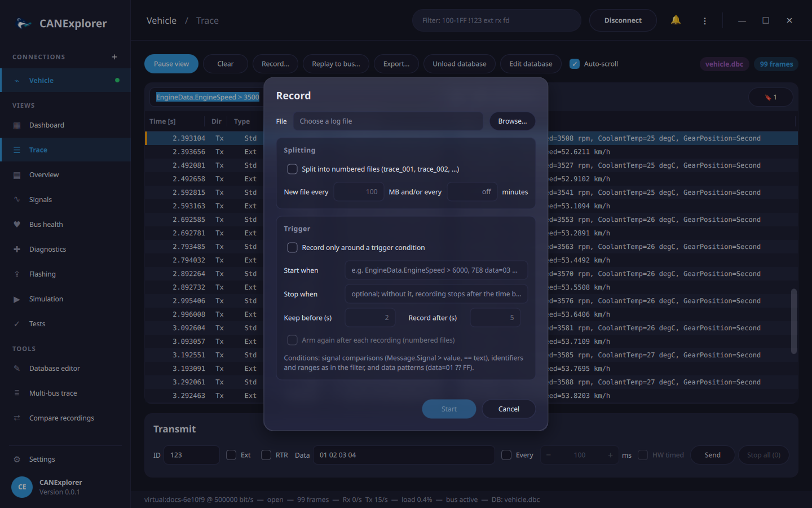The width and height of the screenshot is (812, 508).
Task: Enable Split into numbered files checkbox
Action: 292,169
